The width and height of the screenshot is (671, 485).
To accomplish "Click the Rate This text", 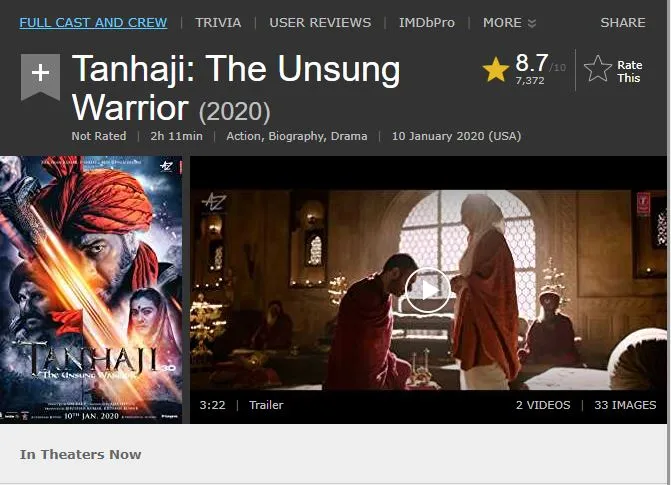I will click(629, 71).
